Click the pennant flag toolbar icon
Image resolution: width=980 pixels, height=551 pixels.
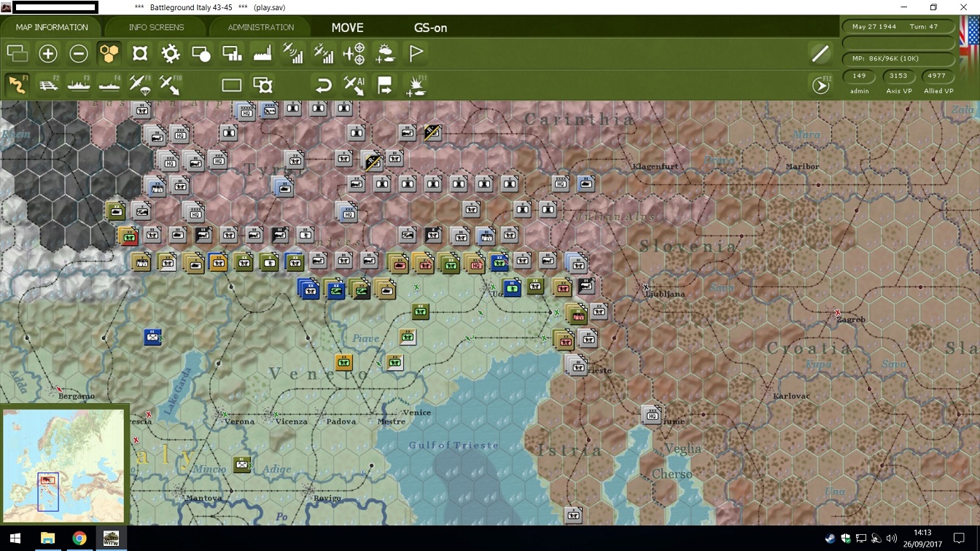pyautogui.click(x=416, y=53)
